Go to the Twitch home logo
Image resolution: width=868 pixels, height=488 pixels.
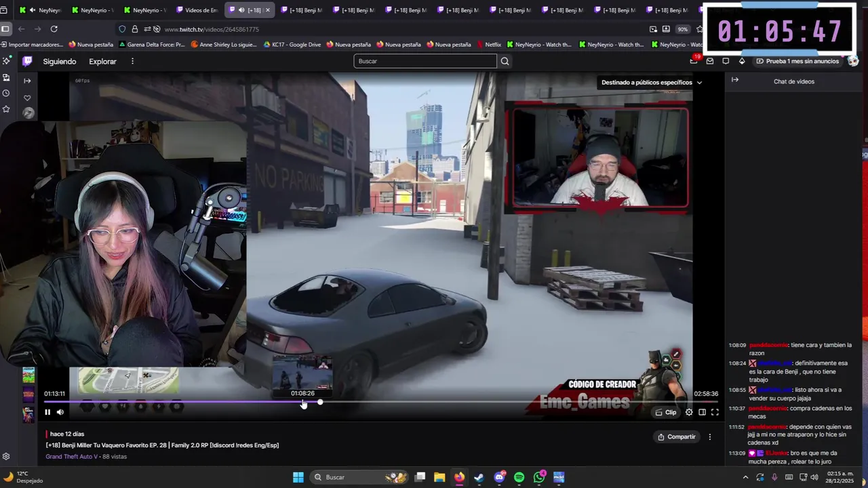27,61
